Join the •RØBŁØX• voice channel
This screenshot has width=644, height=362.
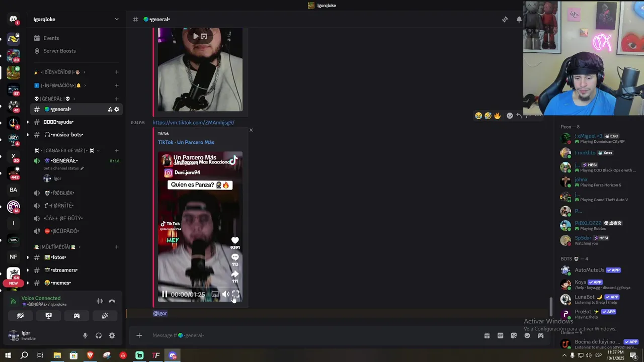(x=76, y=193)
